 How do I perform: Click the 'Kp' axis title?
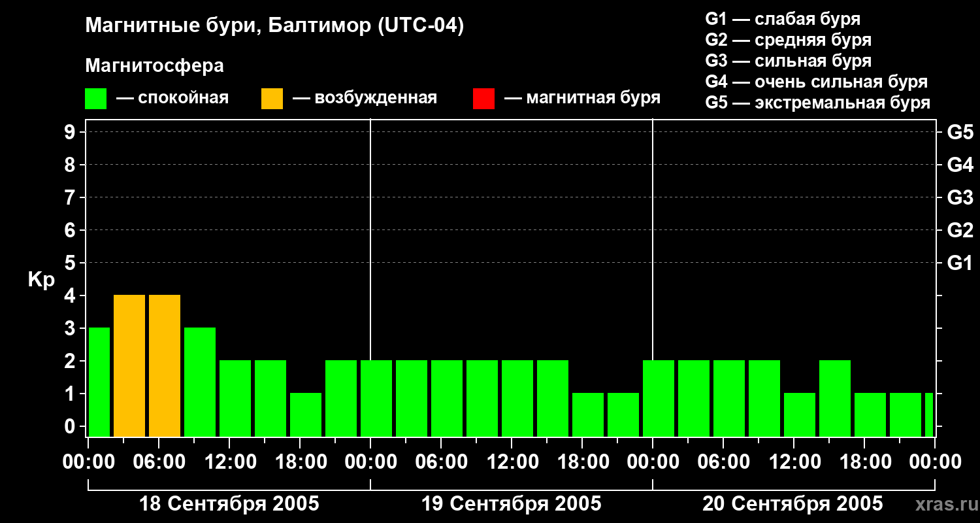[42, 280]
